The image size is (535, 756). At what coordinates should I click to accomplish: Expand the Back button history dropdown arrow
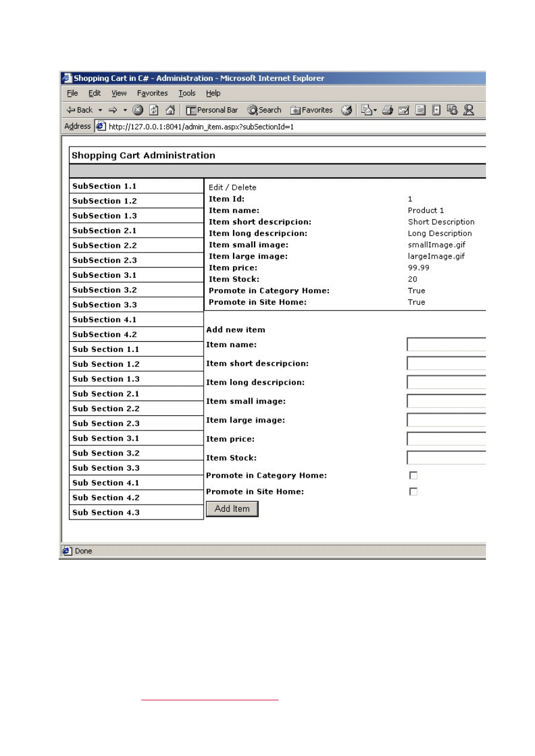[x=100, y=110]
